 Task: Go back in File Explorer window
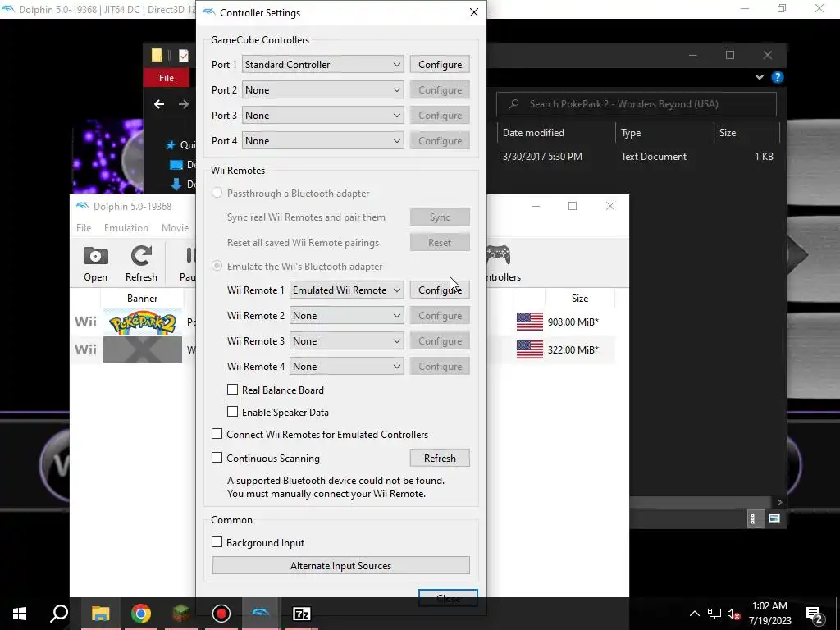click(x=159, y=104)
